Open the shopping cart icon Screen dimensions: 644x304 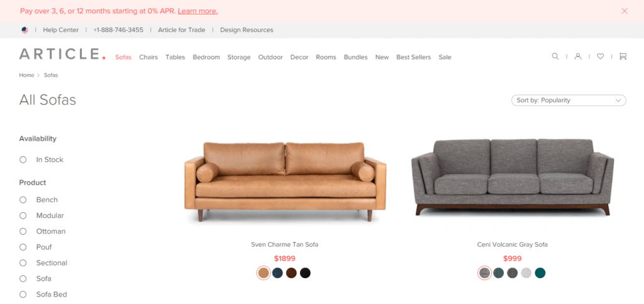coord(623,57)
